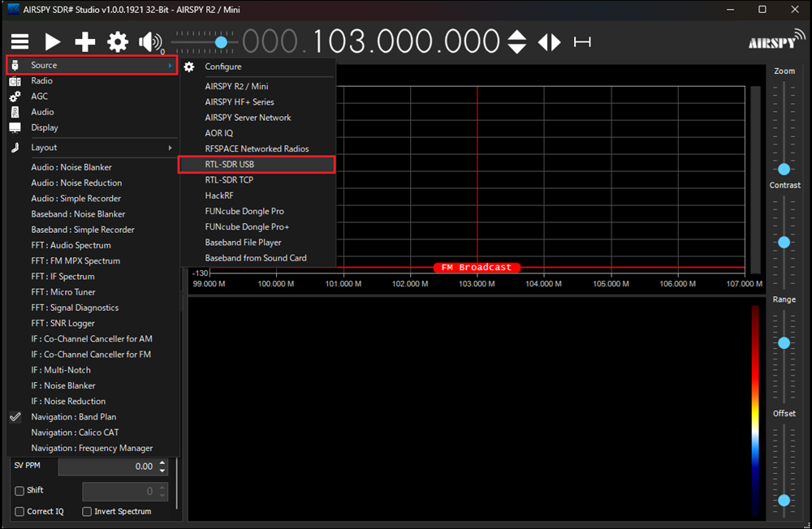Adjust the Contrast slider
This screenshot has height=529, width=812.
pos(784,243)
